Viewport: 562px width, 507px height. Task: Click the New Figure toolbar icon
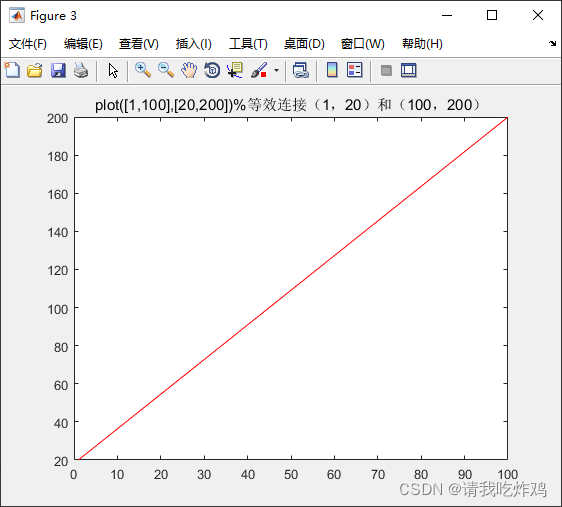click(x=13, y=70)
